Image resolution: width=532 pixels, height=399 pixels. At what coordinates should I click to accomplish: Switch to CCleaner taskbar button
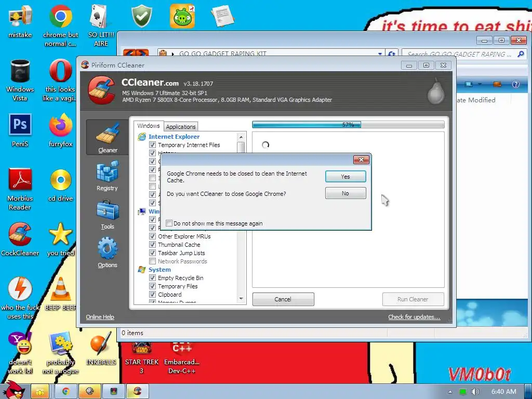(x=137, y=392)
